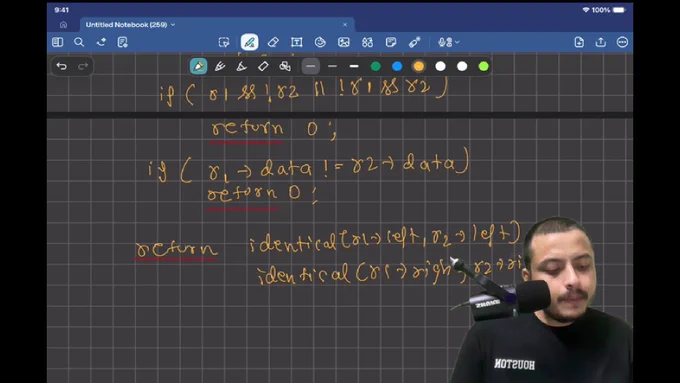Open the elements grid tool
The height and width of the screenshot is (383, 680).
click(x=367, y=42)
